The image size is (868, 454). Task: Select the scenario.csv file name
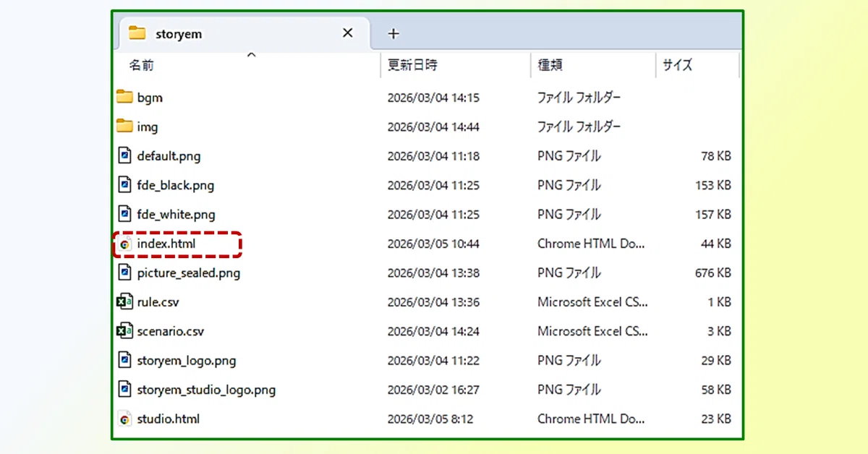coord(171,332)
